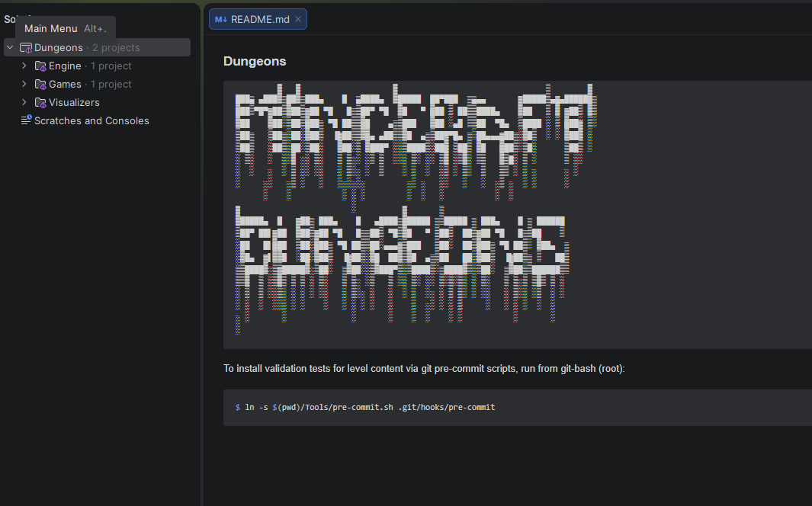The image size is (812, 506).
Task: Click the ln -s pre-commit command
Action: pyautogui.click(x=365, y=407)
